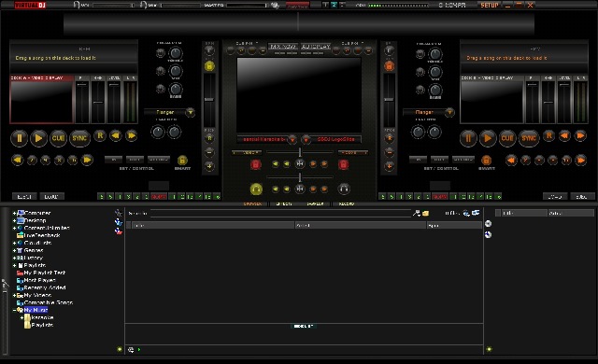Screen dimensions: 598x364
Task: Start playback on the right deck
Action: click(488, 138)
